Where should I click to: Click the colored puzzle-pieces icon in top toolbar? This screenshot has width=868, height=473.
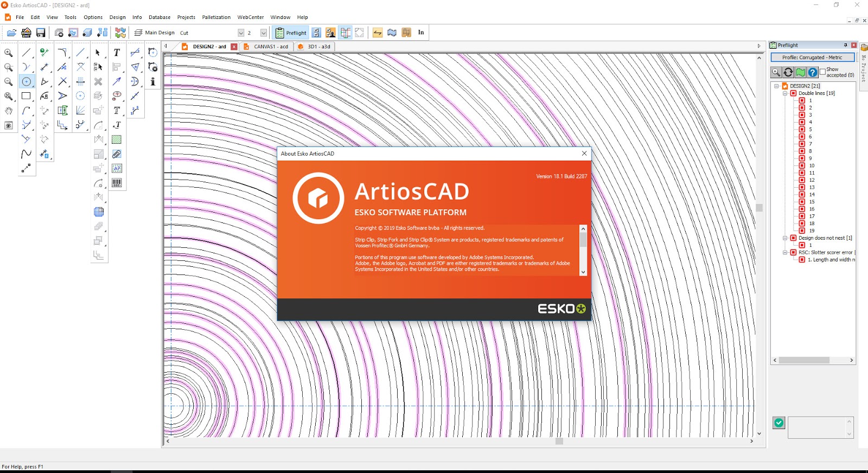tap(120, 33)
